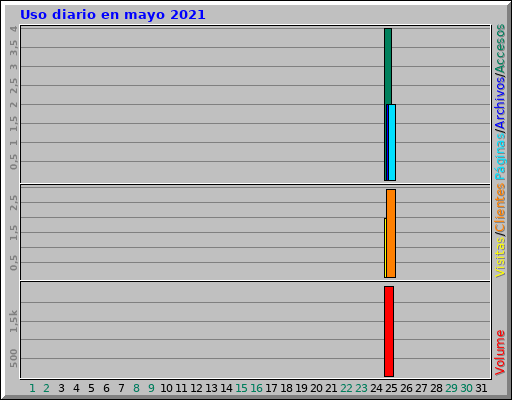The height and width of the screenshot is (400, 512).
Task: Click day 17 on the x-axis
Action: [x=271, y=388]
